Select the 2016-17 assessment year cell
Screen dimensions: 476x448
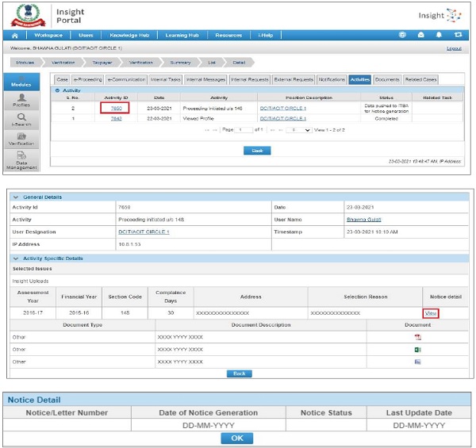click(x=33, y=313)
